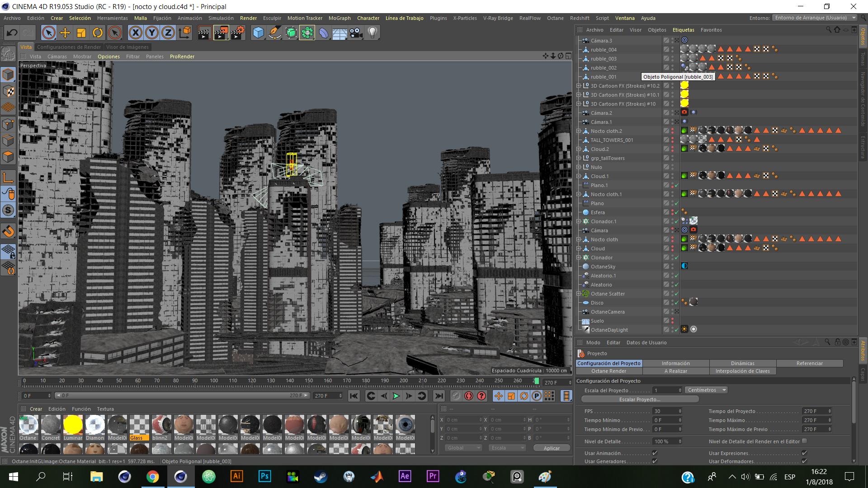Expand the Octane Scatter object
This screenshot has width=868, height=488.
pos(579,294)
